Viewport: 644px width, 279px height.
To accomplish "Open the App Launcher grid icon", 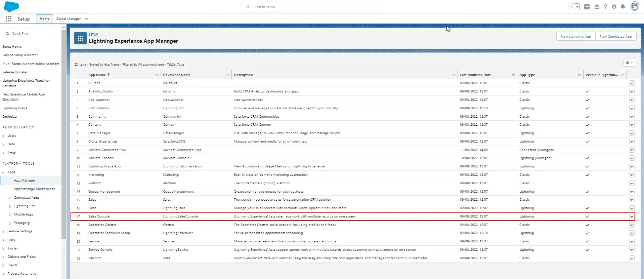I will (8, 19).
